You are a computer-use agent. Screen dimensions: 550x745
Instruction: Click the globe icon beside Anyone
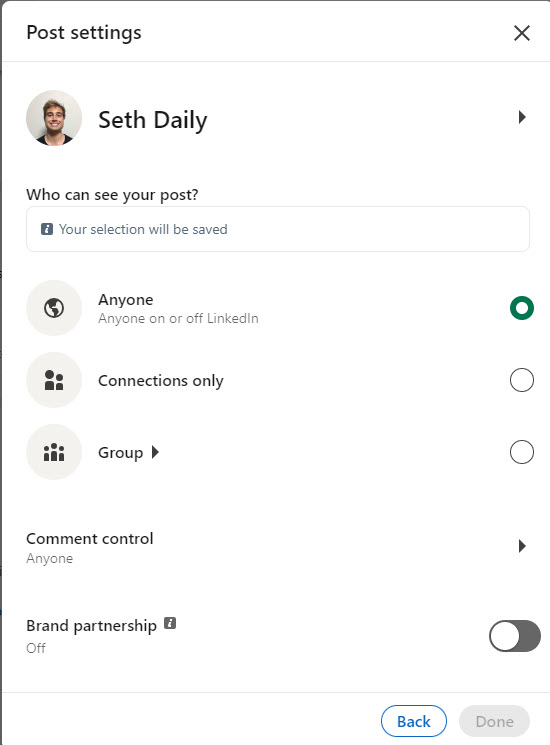coord(54,308)
